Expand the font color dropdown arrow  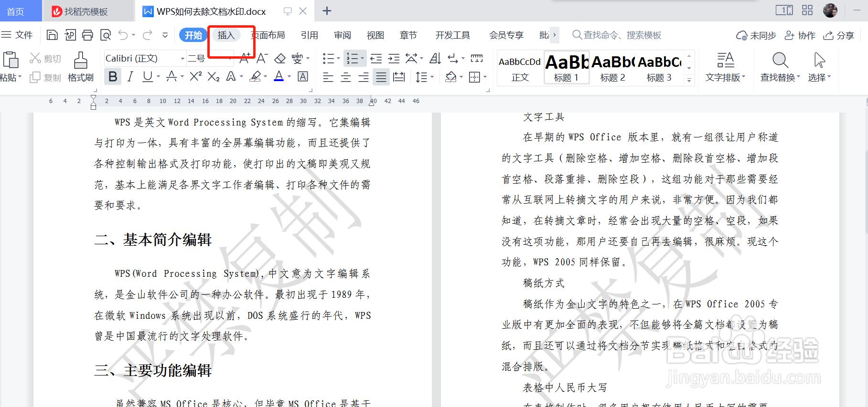point(289,76)
